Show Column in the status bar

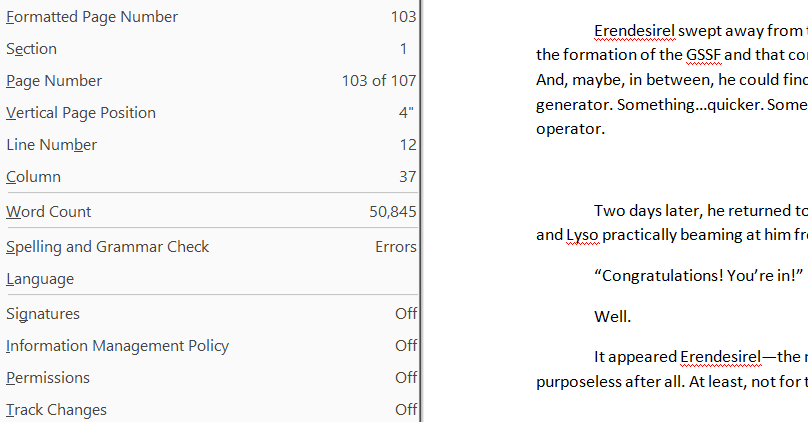click(x=34, y=177)
